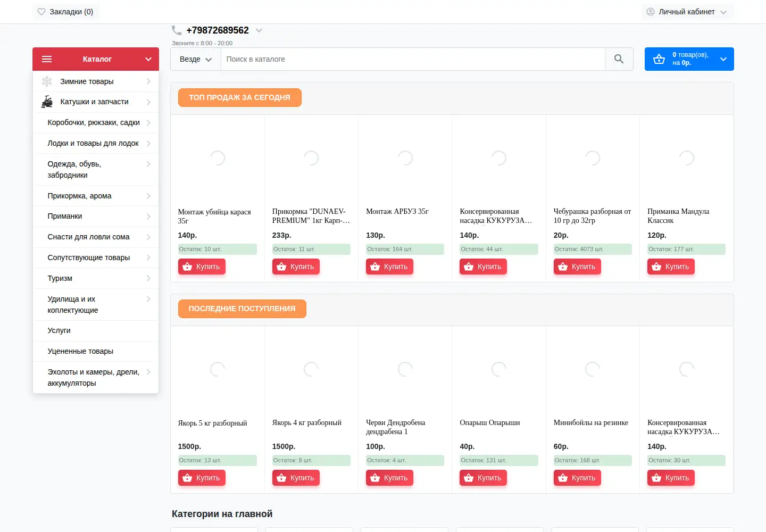Screen dimensions: 766x532
Task: Click Монтаж АРБУЗ 35г image thumbnail
Action: pos(405,158)
